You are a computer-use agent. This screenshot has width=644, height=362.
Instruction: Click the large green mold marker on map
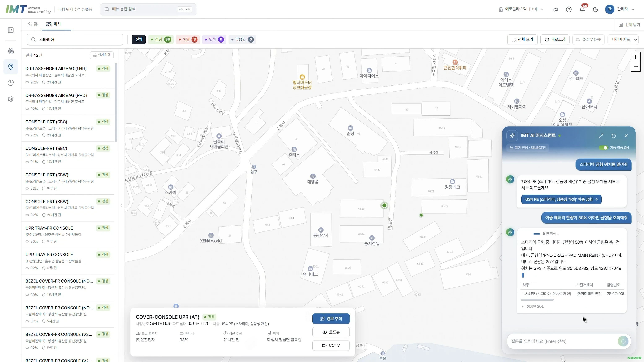coord(384,205)
